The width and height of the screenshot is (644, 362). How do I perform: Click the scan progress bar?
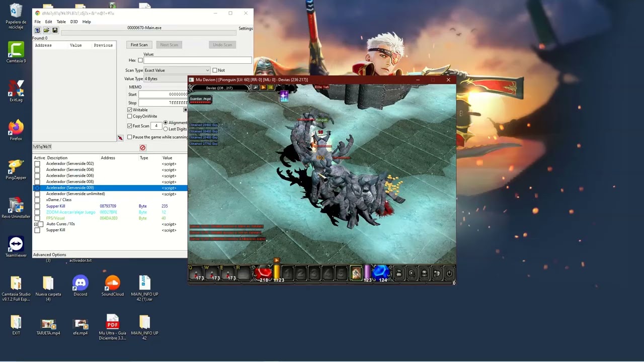(148, 33)
